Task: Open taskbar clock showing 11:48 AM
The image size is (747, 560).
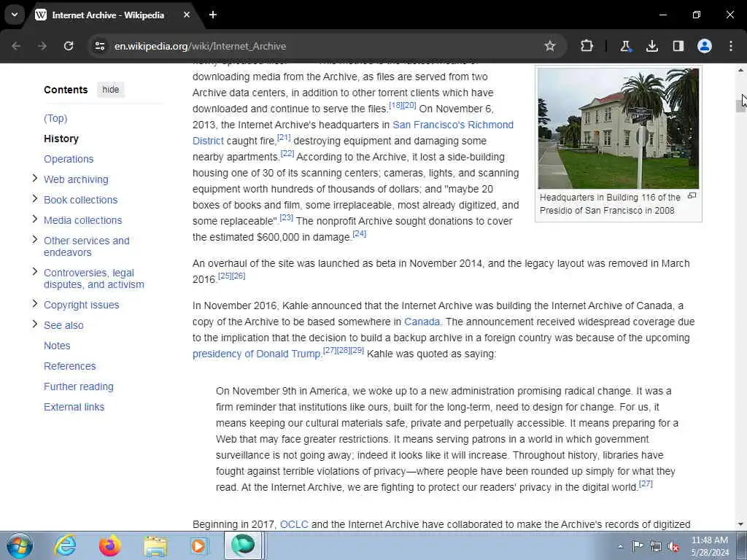Action: coord(710,546)
